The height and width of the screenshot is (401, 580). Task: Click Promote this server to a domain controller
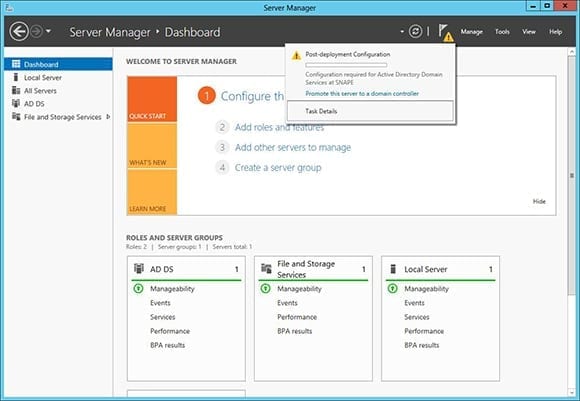[362, 94]
